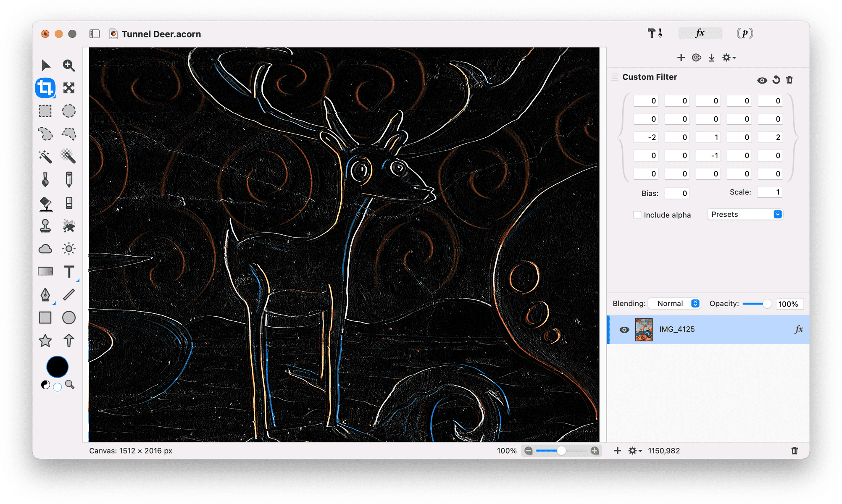This screenshot has width=842, height=504.
Task: Select the Star shape tool
Action: (x=45, y=341)
